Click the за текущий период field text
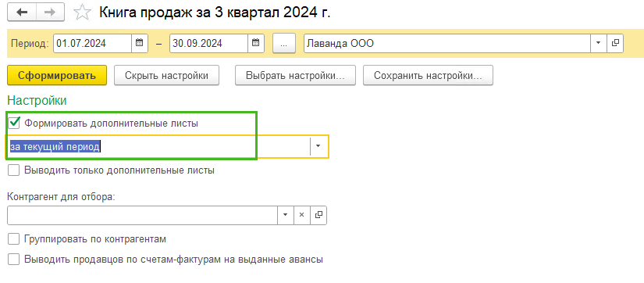 click(55, 146)
